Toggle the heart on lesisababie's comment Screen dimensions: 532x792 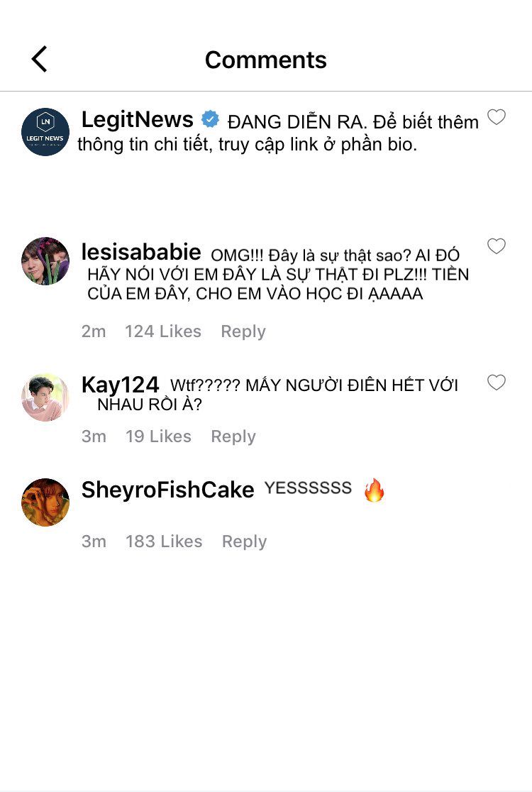tap(497, 246)
